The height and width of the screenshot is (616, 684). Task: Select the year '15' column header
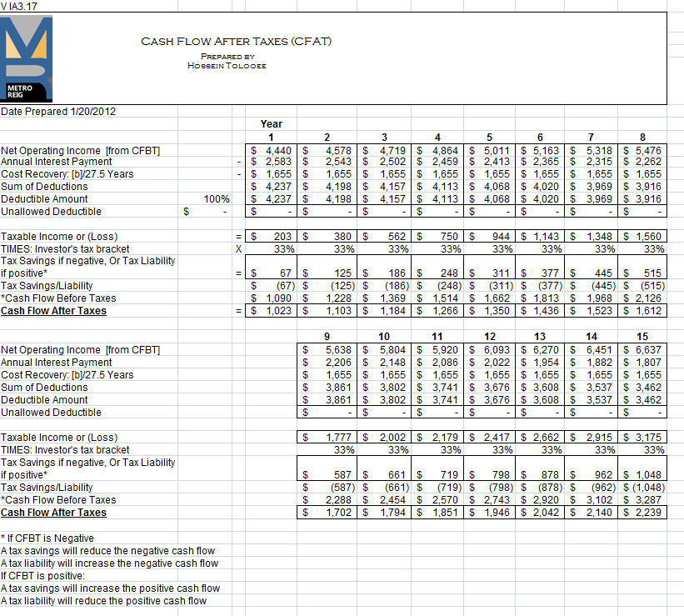click(x=642, y=337)
